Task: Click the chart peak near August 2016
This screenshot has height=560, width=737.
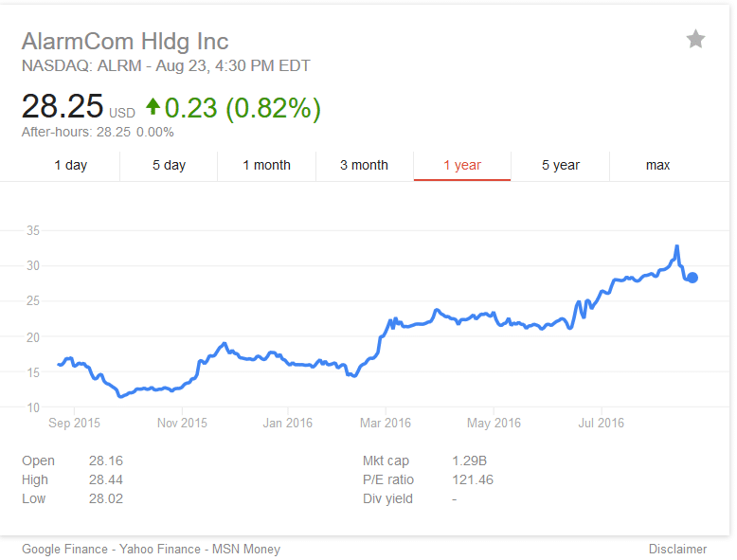Action: [676, 247]
